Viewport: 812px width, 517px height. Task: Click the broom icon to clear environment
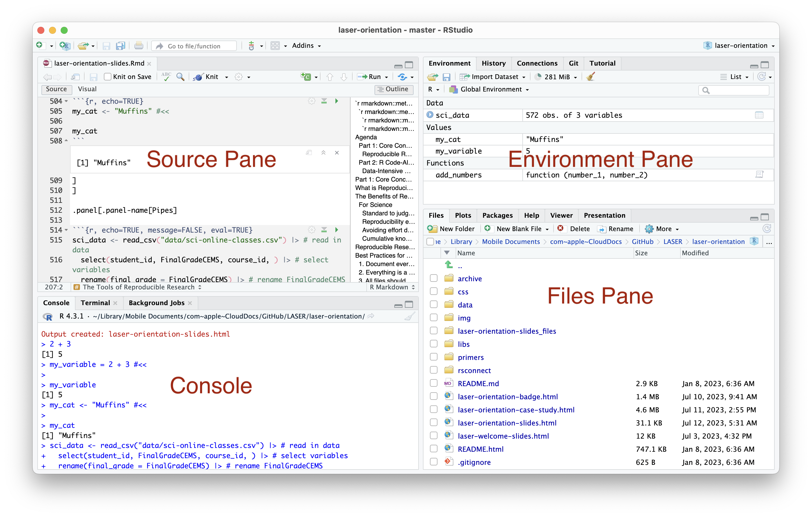point(590,77)
